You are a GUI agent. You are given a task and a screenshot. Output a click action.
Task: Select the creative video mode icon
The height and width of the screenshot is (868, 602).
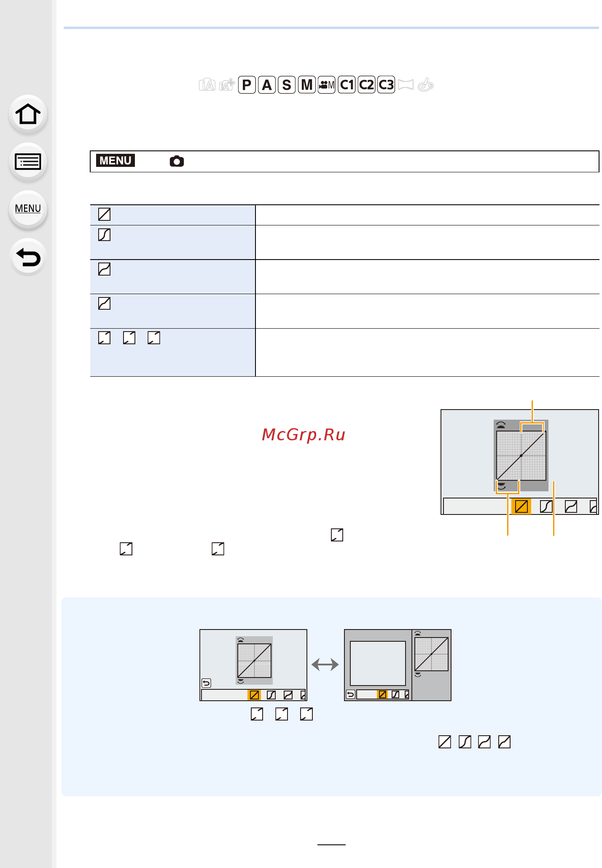coord(327,85)
